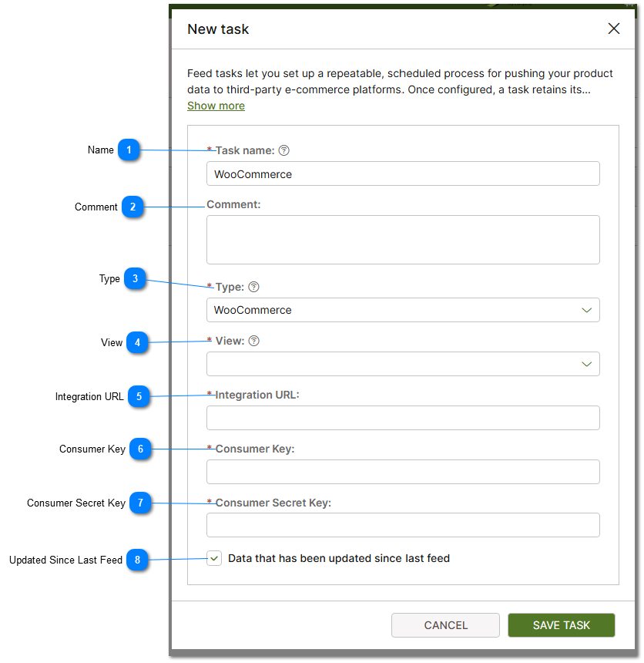Viewport: 644px width, 663px height.
Task: Open the Type dropdown showing WooCommerce
Action: (403, 310)
